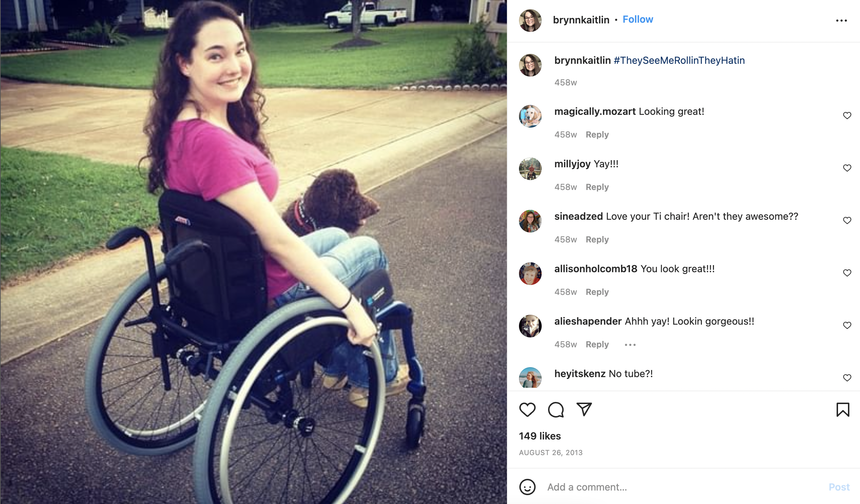
Task: Like allisonholcomb18's comment heart
Action: pyautogui.click(x=847, y=273)
